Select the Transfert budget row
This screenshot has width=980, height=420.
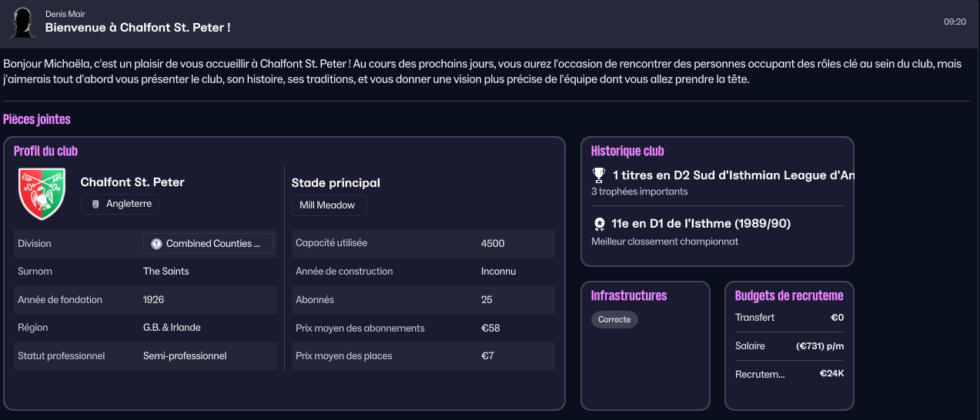789,318
